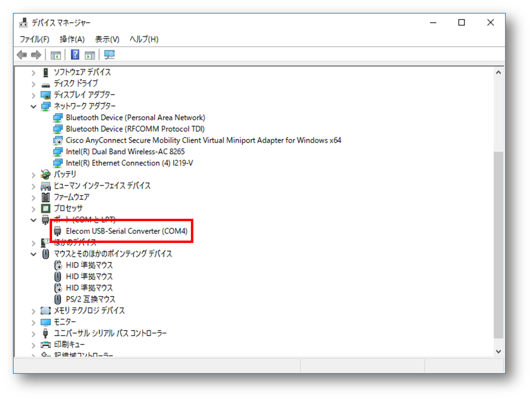Expand the バッテリ node
Image resolution: width=532 pixels, height=400 pixels.
click(x=34, y=175)
